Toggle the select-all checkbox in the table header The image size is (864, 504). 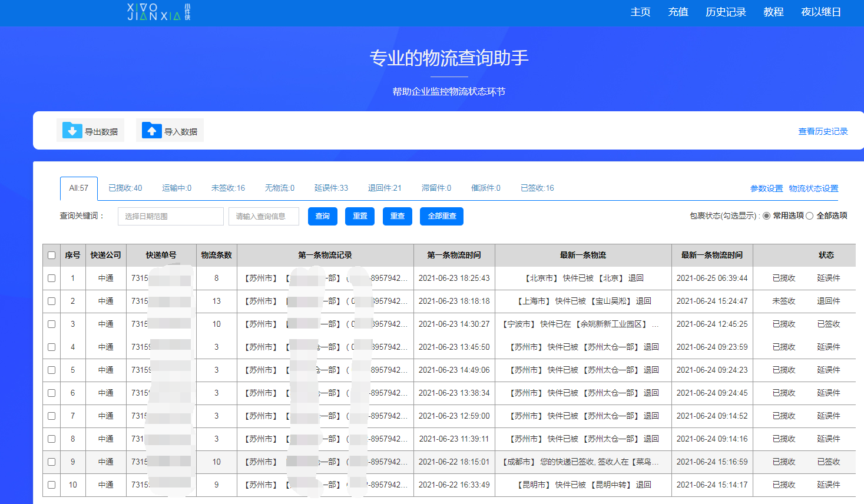pos(51,254)
